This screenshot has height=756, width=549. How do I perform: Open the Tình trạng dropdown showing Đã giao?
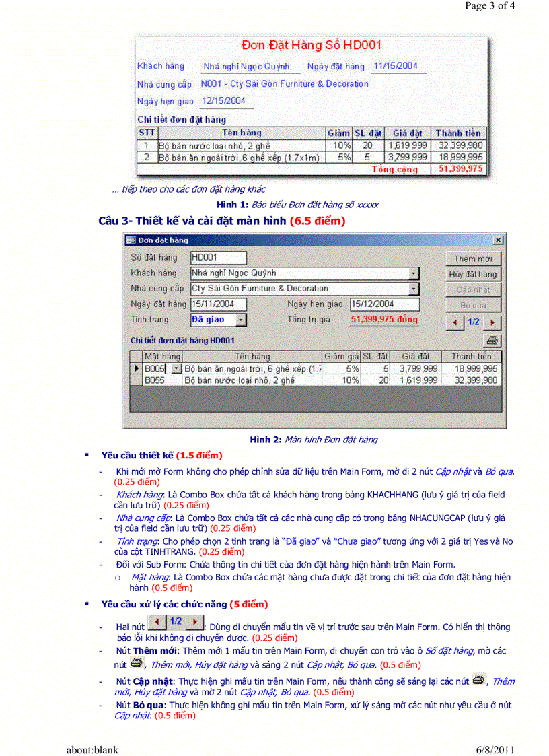coord(240,320)
